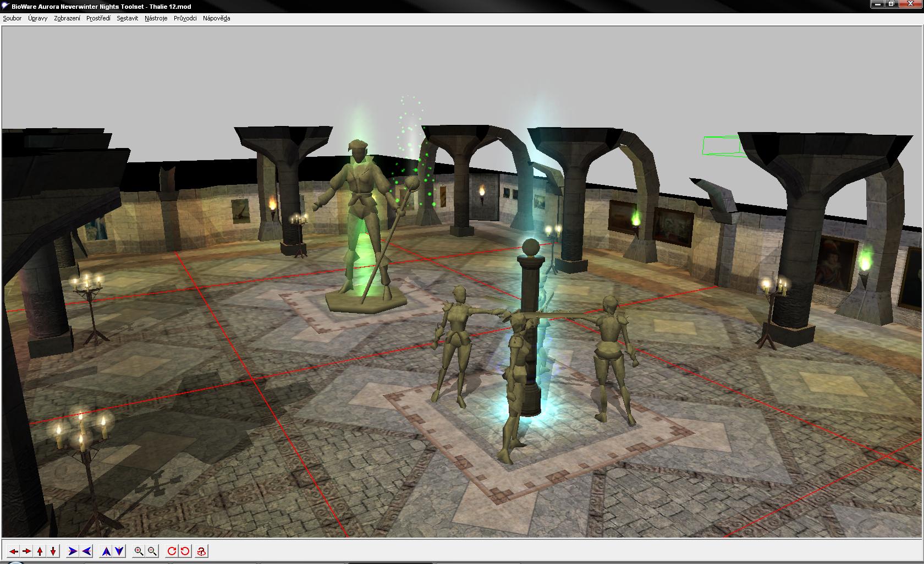
Task: Rotate view clockwise with red circular arrow
Action: pos(172,551)
